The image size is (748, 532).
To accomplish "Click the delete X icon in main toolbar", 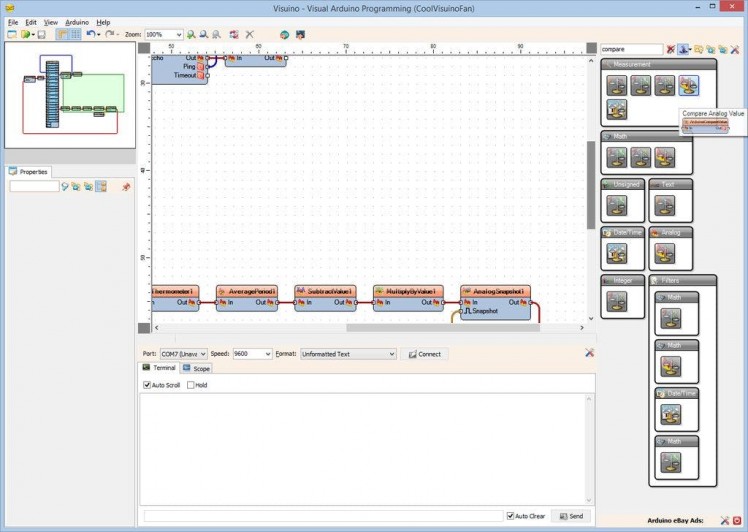I will (249, 34).
